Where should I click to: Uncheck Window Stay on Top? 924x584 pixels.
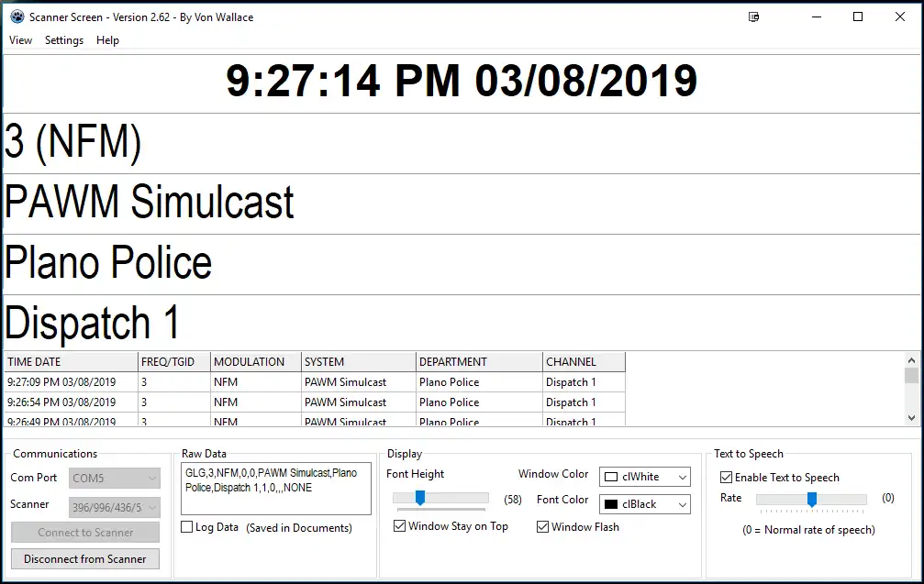[x=399, y=525]
